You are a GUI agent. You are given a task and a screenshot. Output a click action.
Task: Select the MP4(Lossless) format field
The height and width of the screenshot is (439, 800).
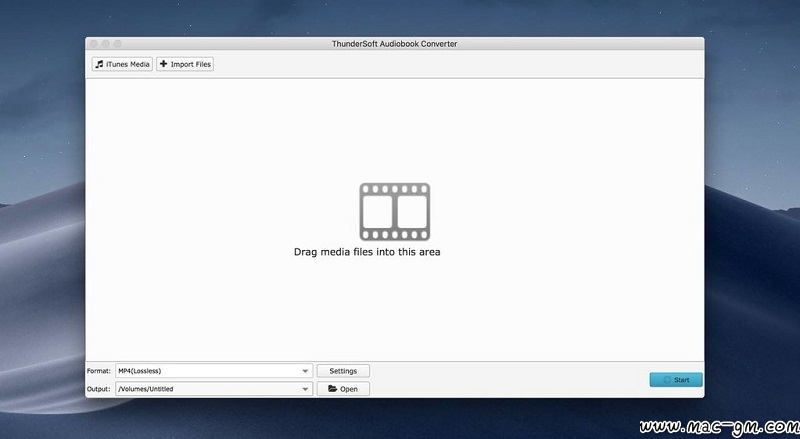[x=214, y=371]
